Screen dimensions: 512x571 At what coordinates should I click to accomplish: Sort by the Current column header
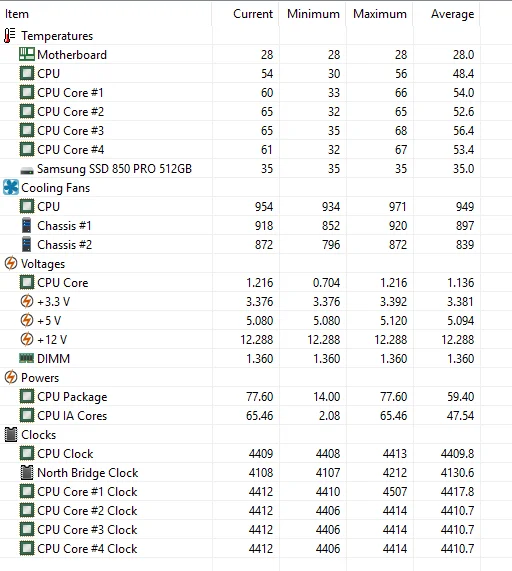[x=253, y=14]
